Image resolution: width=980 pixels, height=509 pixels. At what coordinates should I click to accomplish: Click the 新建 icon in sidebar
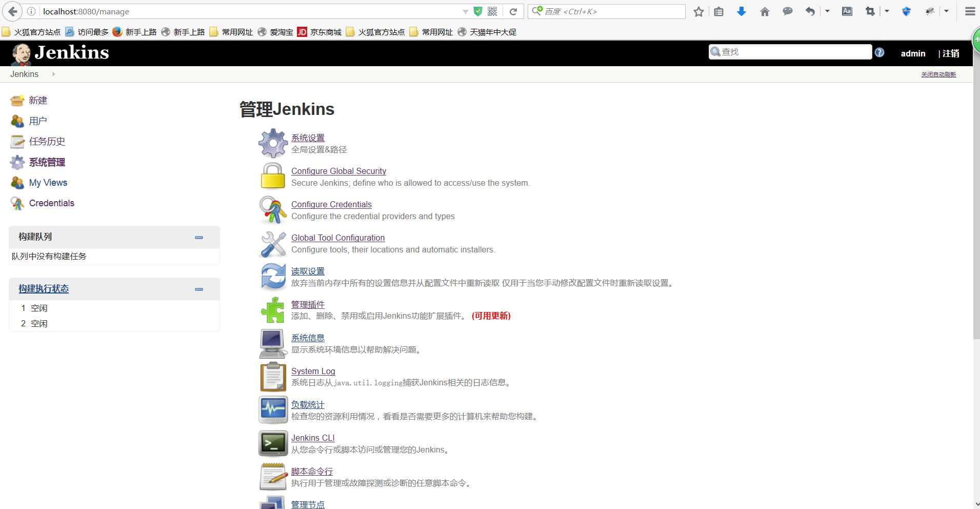pos(17,101)
